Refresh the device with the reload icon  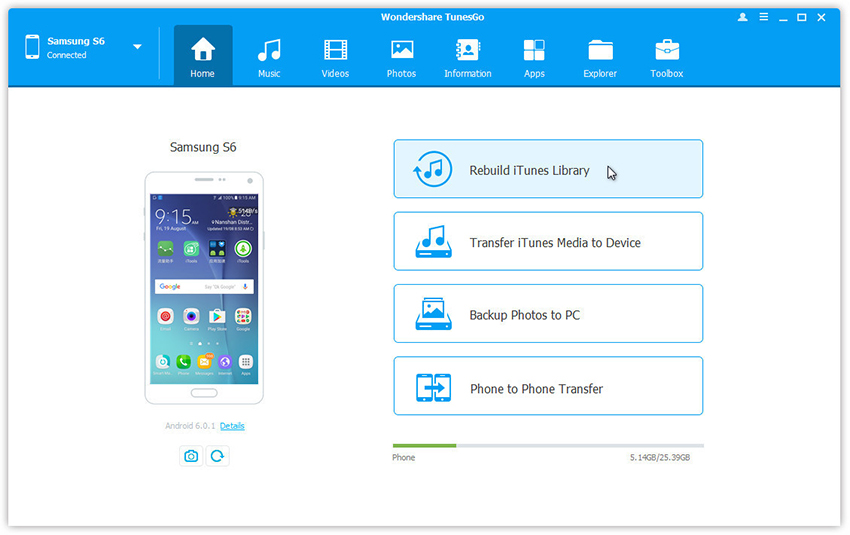217,456
